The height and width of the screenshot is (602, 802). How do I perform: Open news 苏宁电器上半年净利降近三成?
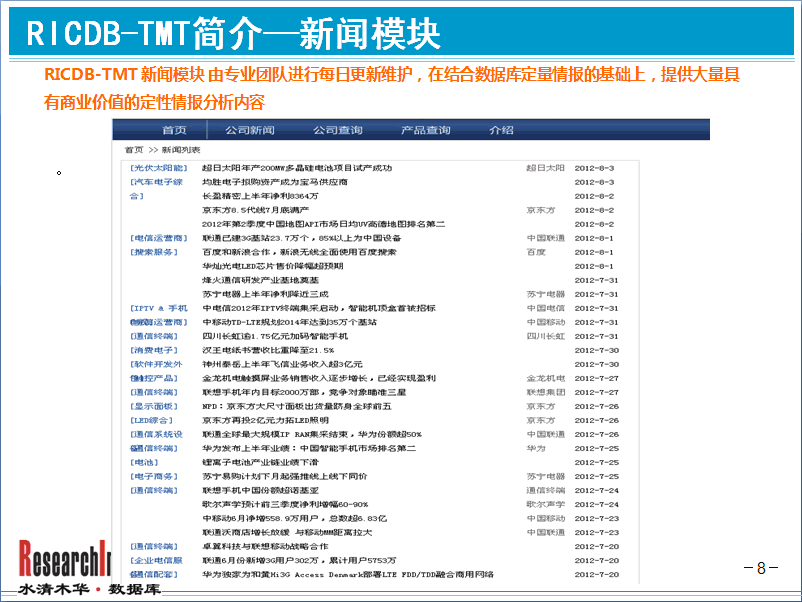265,294
